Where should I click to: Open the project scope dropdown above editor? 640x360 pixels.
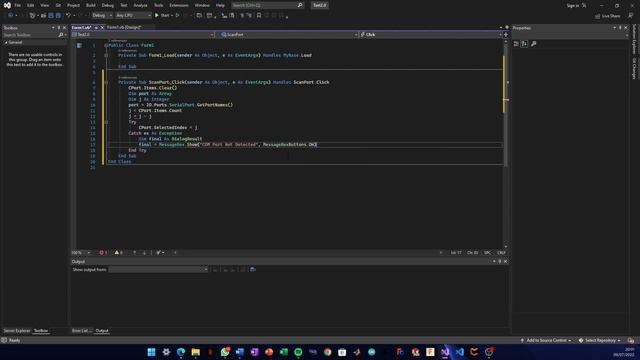[x=143, y=35]
